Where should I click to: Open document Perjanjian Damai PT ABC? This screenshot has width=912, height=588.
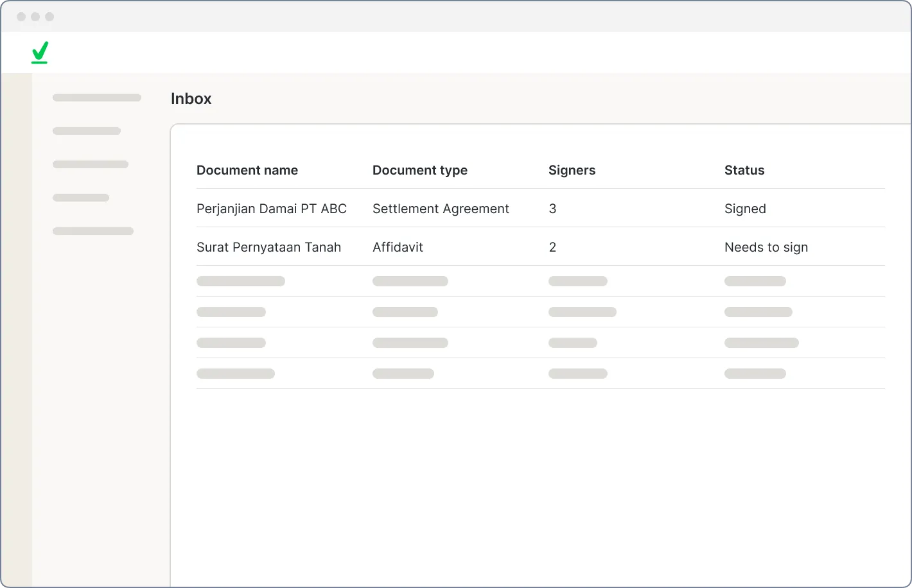pos(272,209)
